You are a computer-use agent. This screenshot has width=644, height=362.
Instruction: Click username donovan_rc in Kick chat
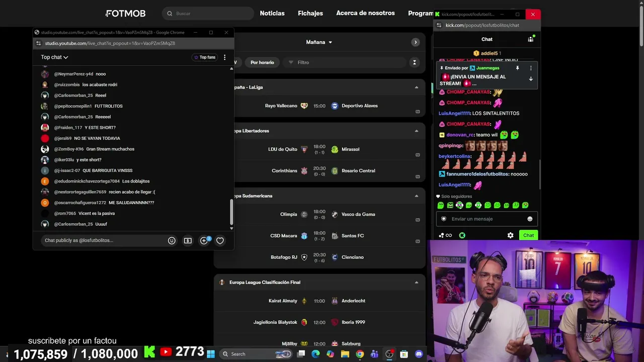pyautogui.click(x=460, y=135)
